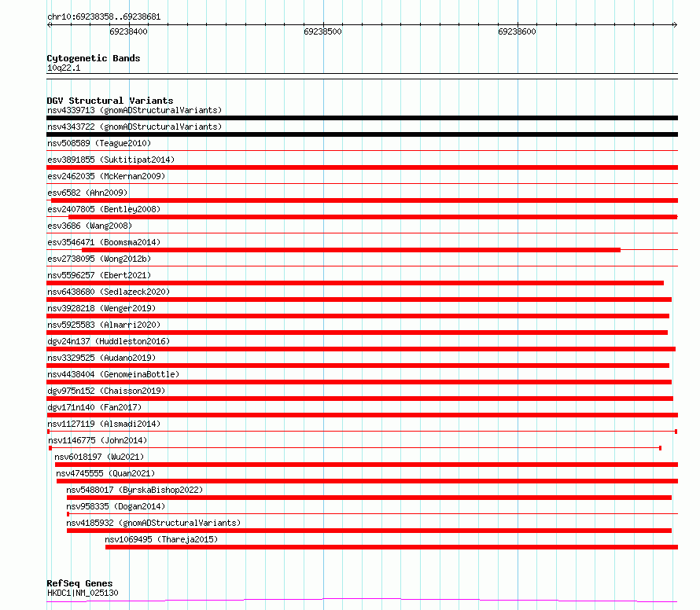Open the DGV Structural Variants track heading
The image size is (700, 610).
[110, 101]
